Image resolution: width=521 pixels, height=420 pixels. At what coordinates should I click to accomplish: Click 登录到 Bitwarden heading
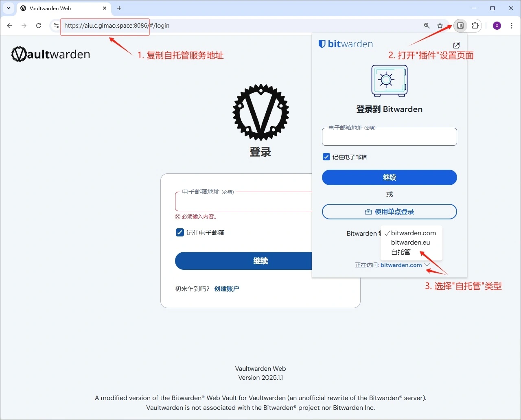(x=390, y=109)
